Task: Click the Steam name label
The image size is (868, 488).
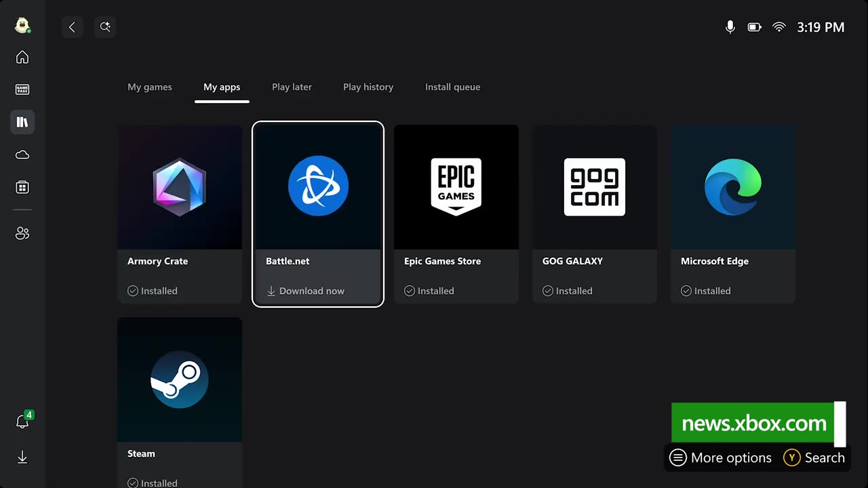Action: click(x=141, y=453)
